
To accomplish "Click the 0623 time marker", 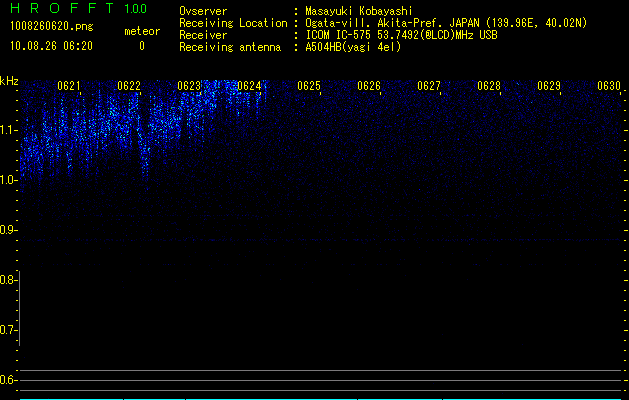I will 189,86.
